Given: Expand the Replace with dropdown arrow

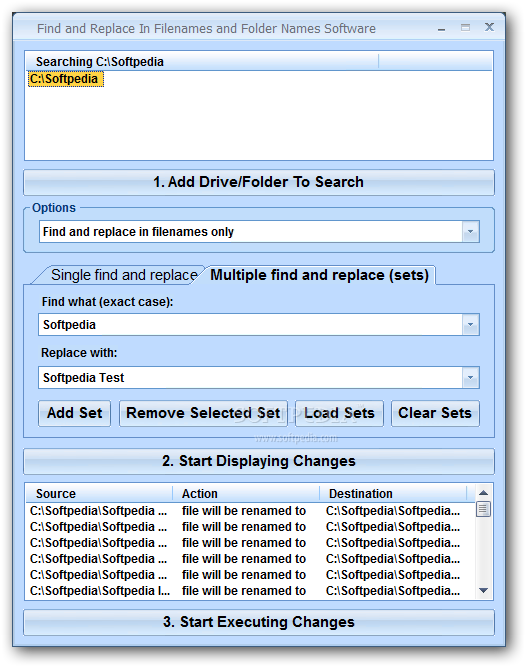Looking at the screenshot, I should [x=470, y=378].
